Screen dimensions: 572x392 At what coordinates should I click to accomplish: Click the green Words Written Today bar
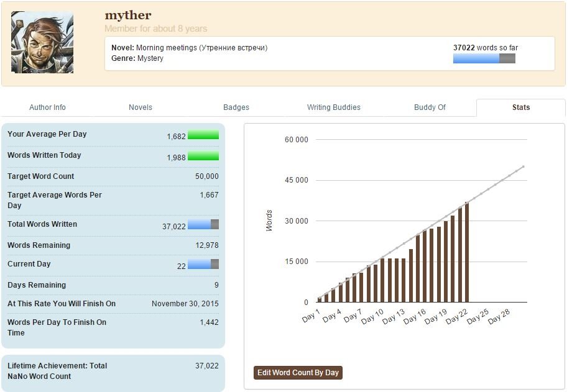click(203, 156)
